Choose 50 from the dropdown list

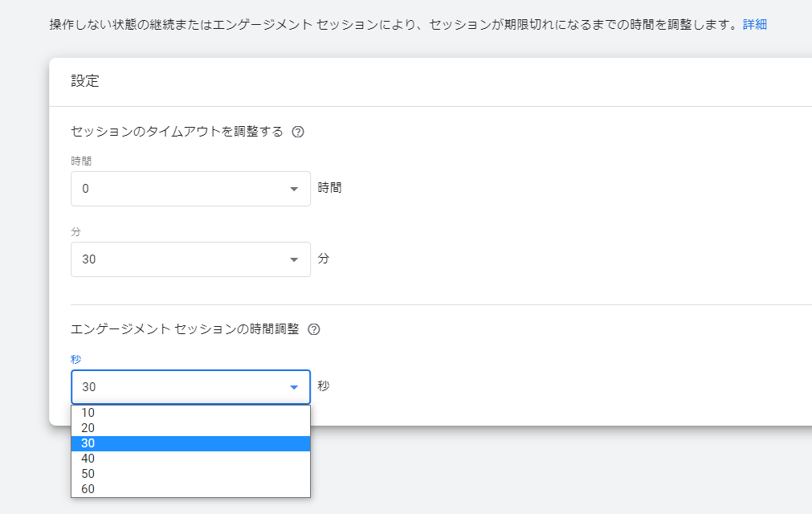click(x=88, y=474)
